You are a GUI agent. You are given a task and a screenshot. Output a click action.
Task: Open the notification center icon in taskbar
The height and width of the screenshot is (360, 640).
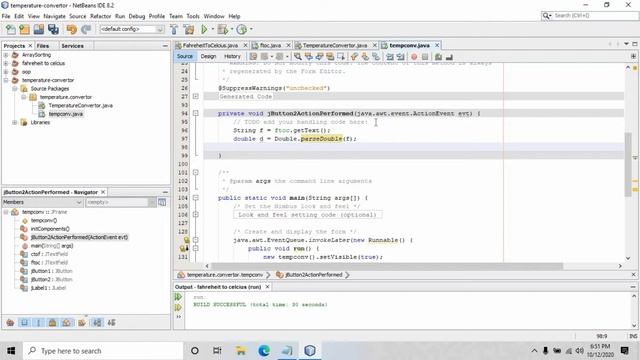click(624, 351)
